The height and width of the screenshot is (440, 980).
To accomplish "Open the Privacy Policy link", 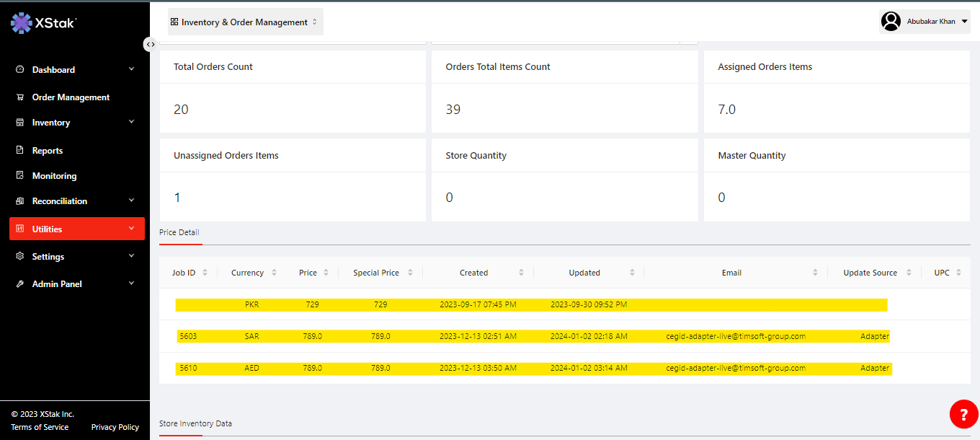I will tap(115, 427).
